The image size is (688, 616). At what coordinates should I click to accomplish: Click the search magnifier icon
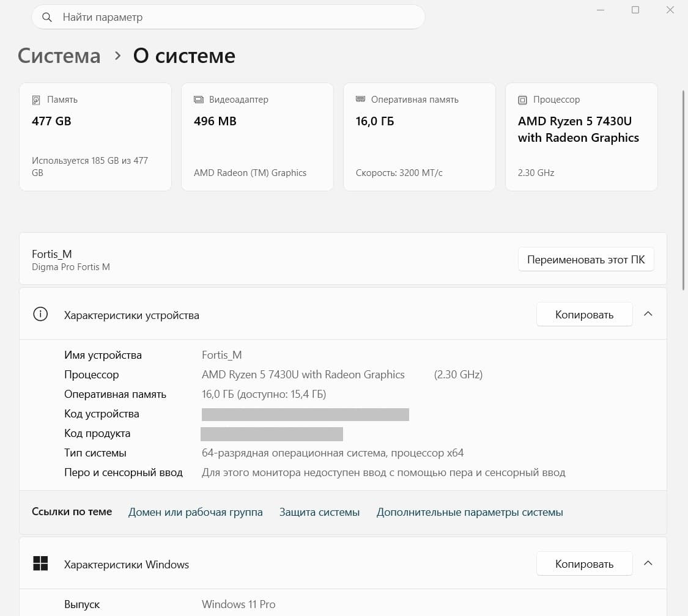(x=46, y=17)
